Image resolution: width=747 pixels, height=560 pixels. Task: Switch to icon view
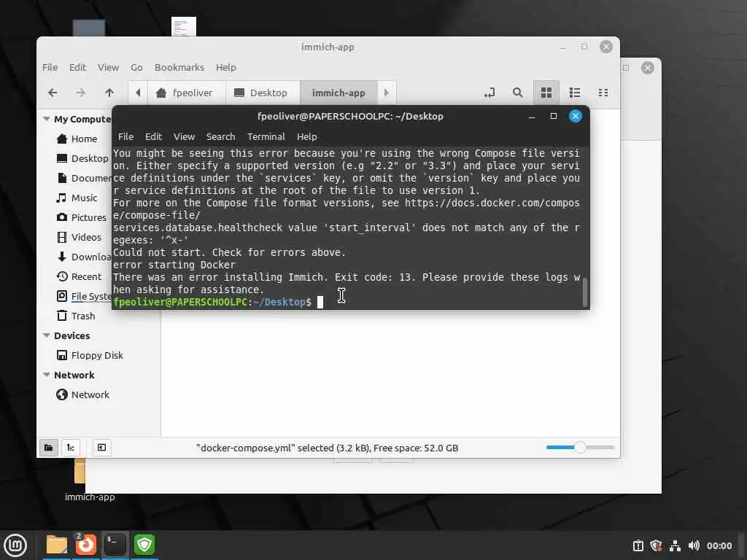coord(546,93)
